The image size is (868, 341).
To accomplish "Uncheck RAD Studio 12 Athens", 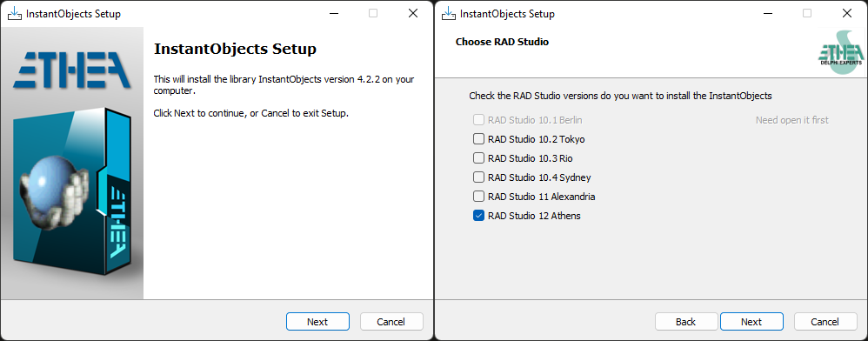I will pyautogui.click(x=479, y=216).
